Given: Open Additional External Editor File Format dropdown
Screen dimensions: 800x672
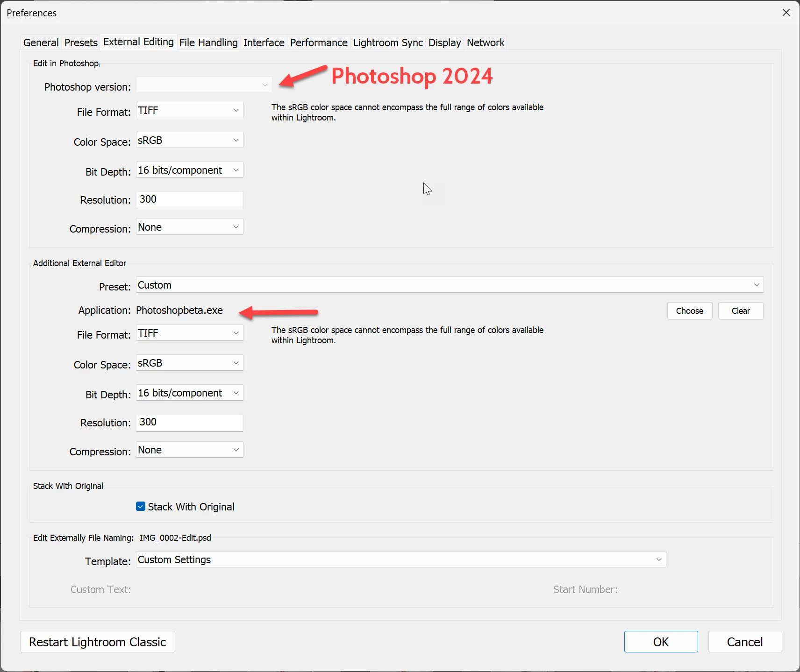Looking at the screenshot, I should [x=190, y=333].
